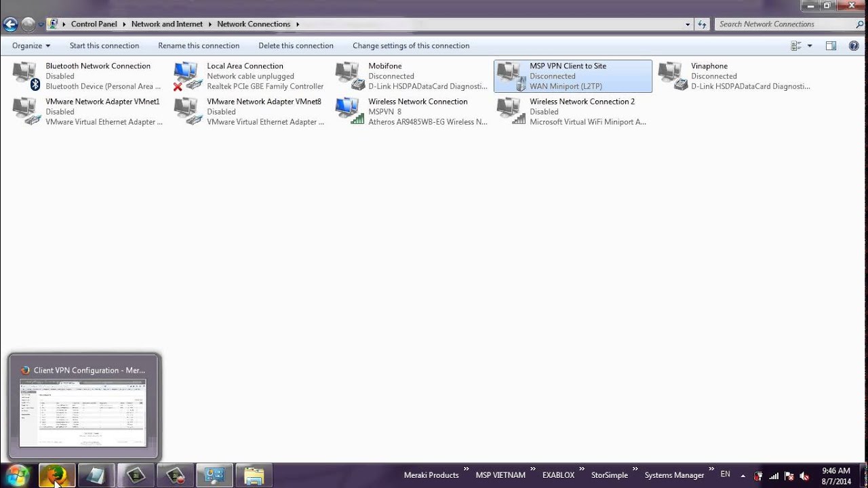This screenshot has height=488, width=868.
Task: Navigate to Network and Internet breadcrumb
Action: pyautogui.click(x=167, y=24)
